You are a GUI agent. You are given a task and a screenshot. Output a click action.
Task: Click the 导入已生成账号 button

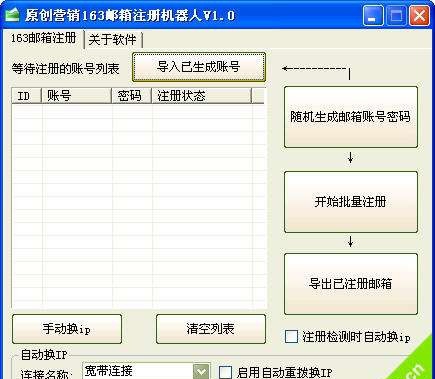pyautogui.click(x=199, y=67)
